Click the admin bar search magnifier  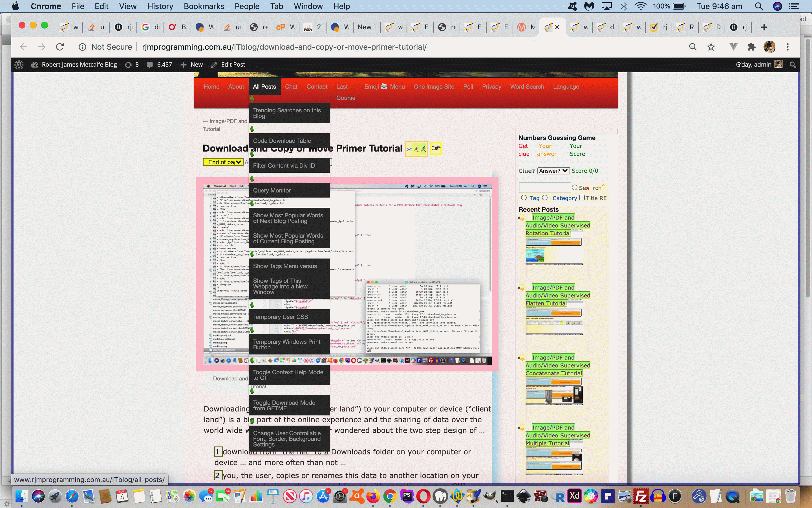[793, 65]
